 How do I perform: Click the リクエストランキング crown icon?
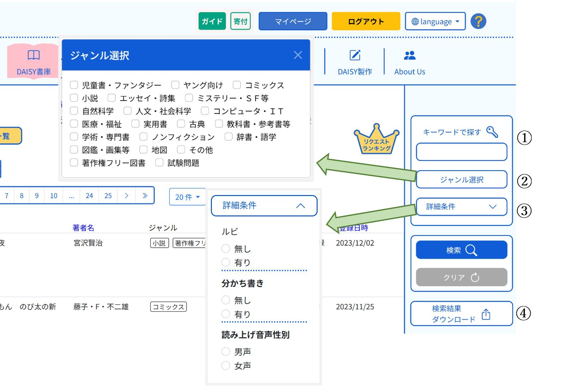point(376,140)
